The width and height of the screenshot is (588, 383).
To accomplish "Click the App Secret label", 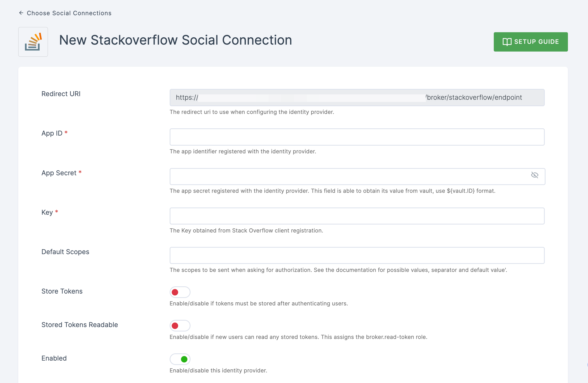I will pyautogui.click(x=59, y=173).
